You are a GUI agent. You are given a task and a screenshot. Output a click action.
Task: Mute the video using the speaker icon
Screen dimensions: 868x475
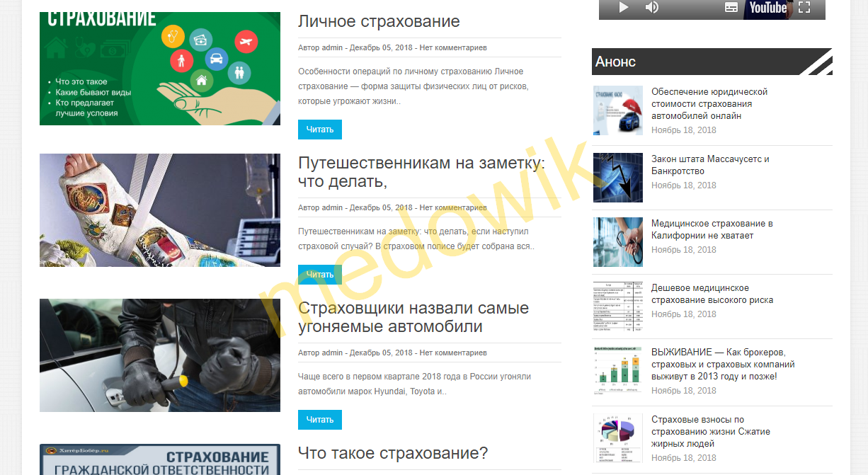pos(651,8)
